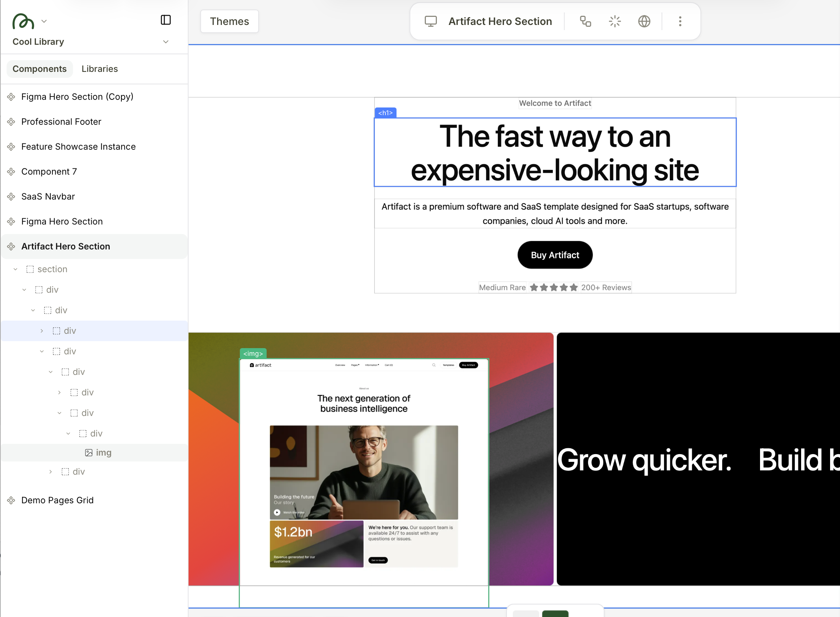Click the globe icon in toolbar
This screenshot has height=617, width=840.
pos(644,21)
